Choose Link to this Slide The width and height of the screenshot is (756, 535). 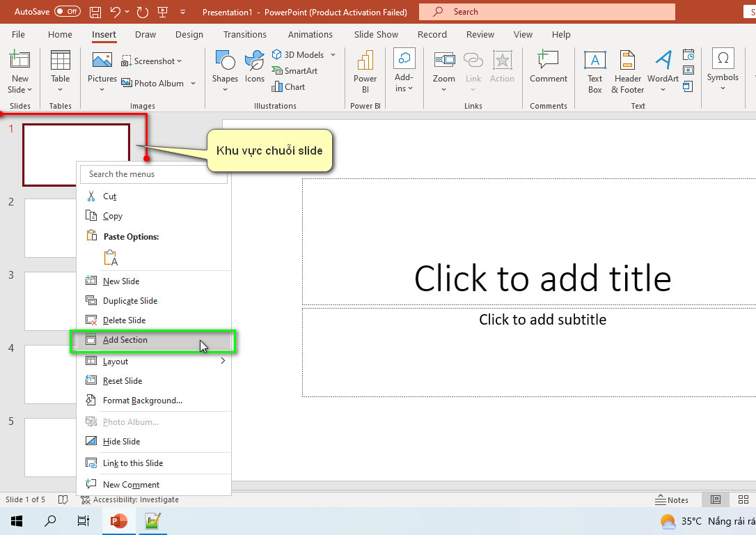pos(154,463)
